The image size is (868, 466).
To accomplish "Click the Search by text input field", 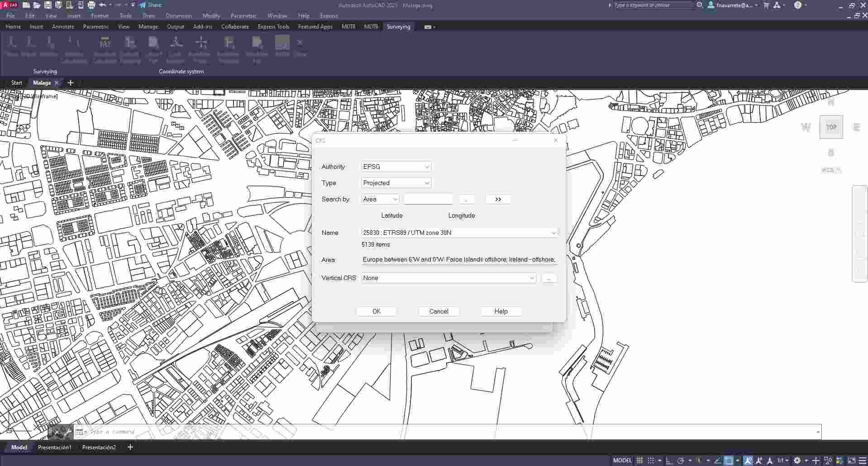I will pyautogui.click(x=428, y=200).
